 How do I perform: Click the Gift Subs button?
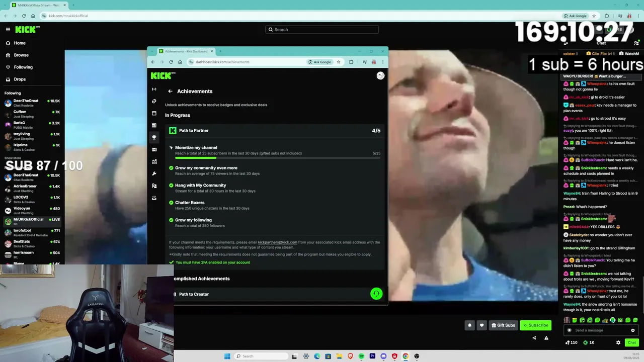coord(503,325)
